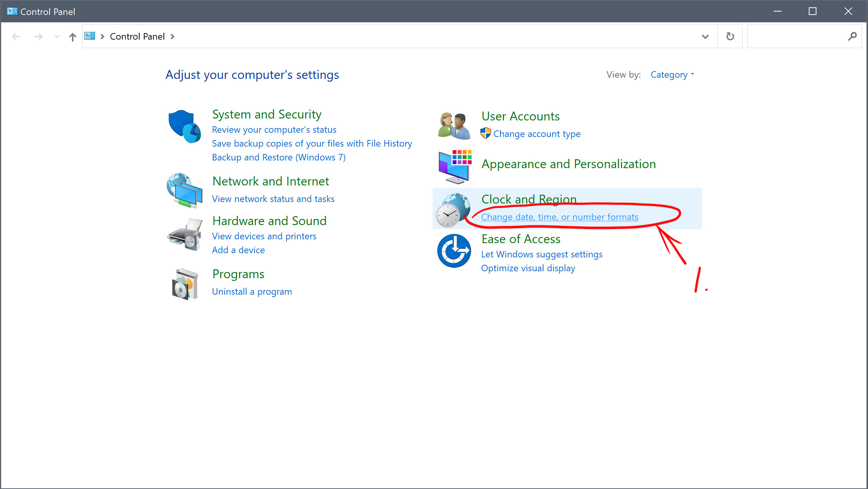This screenshot has width=868, height=489.
Task: Open the Programs category
Action: pyautogui.click(x=238, y=274)
